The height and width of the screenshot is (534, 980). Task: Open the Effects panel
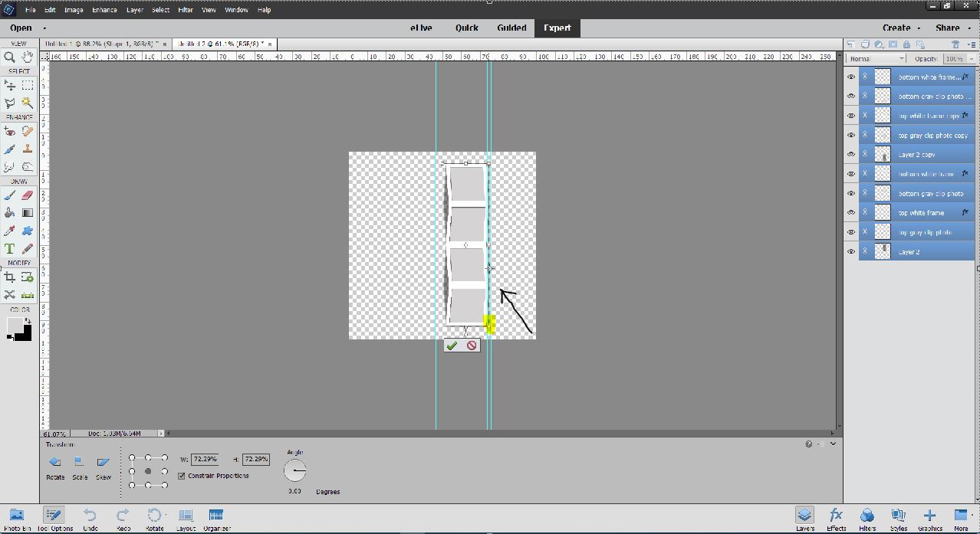click(x=836, y=519)
